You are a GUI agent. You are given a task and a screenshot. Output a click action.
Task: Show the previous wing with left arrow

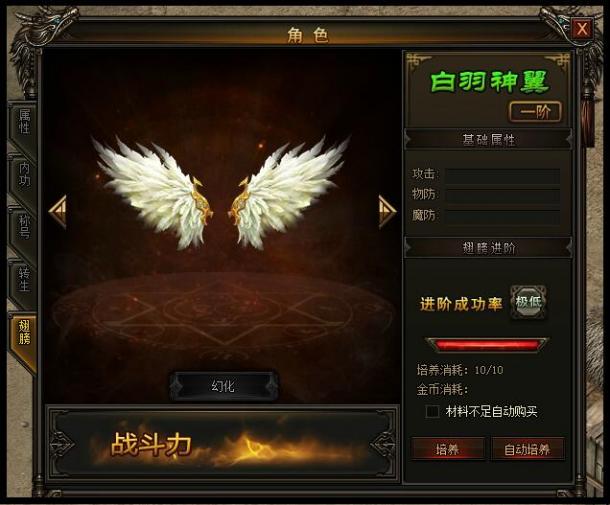click(58, 212)
